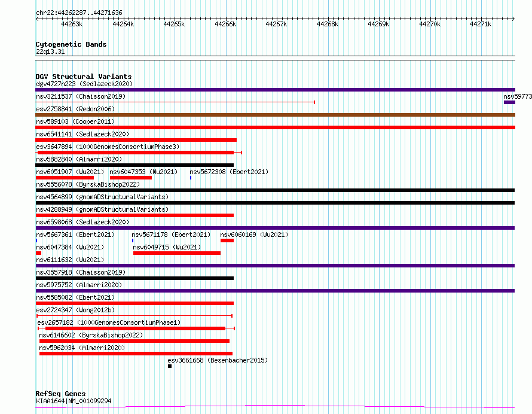Select the blue nsv5672308 insertion marker

[x=191, y=178]
